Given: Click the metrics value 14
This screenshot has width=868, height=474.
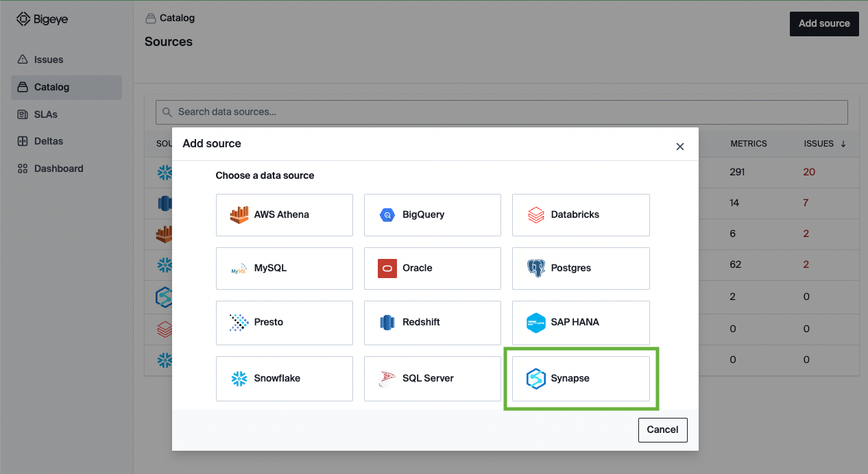Looking at the screenshot, I should pyautogui.click(x=736, y=203).
